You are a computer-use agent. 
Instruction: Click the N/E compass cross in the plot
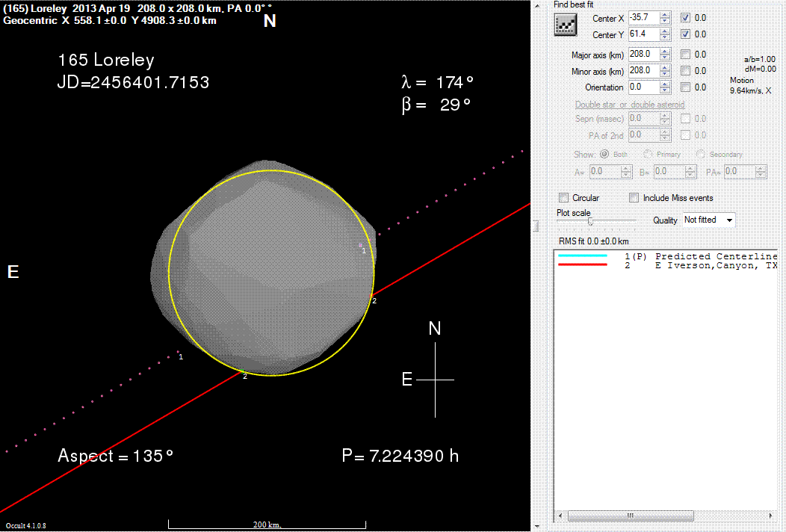tap(435, 380)
